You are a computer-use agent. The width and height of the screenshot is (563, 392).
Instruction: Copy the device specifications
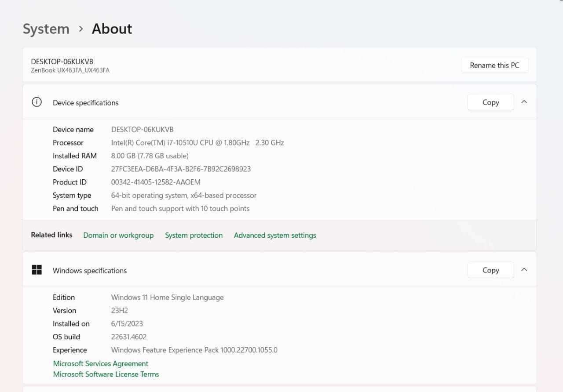point(490,102)
